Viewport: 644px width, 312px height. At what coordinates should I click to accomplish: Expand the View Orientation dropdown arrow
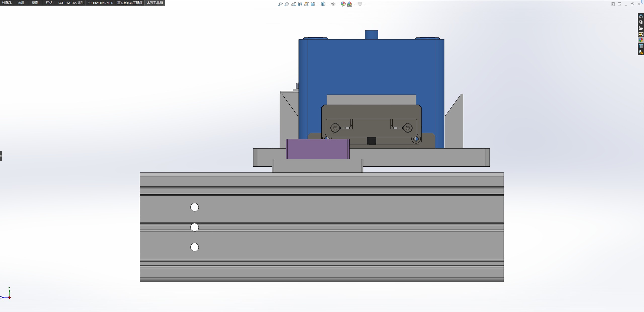pyautogui.click(x=318, y=4)
